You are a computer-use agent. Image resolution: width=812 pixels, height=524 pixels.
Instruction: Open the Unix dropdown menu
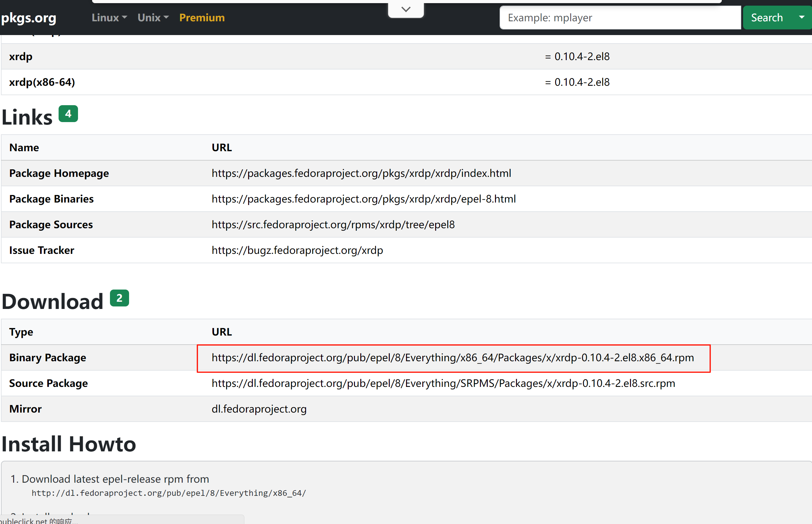(x=153, y=18)
